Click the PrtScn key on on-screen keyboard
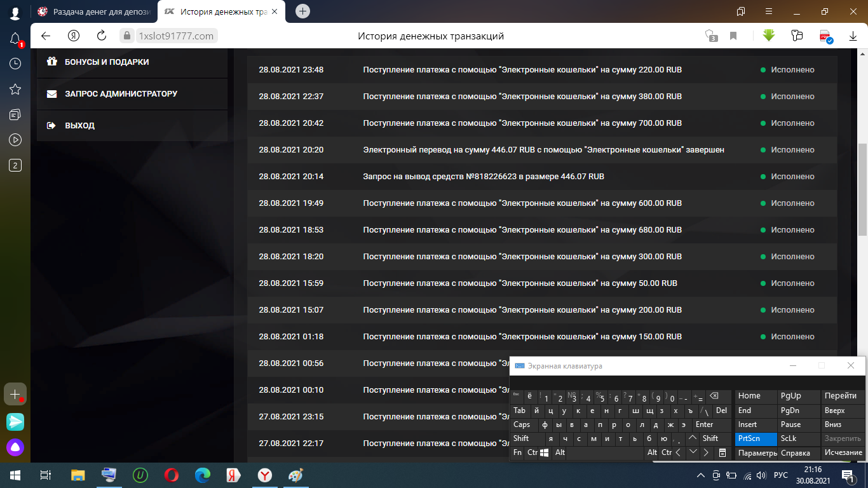868x488 pixels. click(756, 438)
